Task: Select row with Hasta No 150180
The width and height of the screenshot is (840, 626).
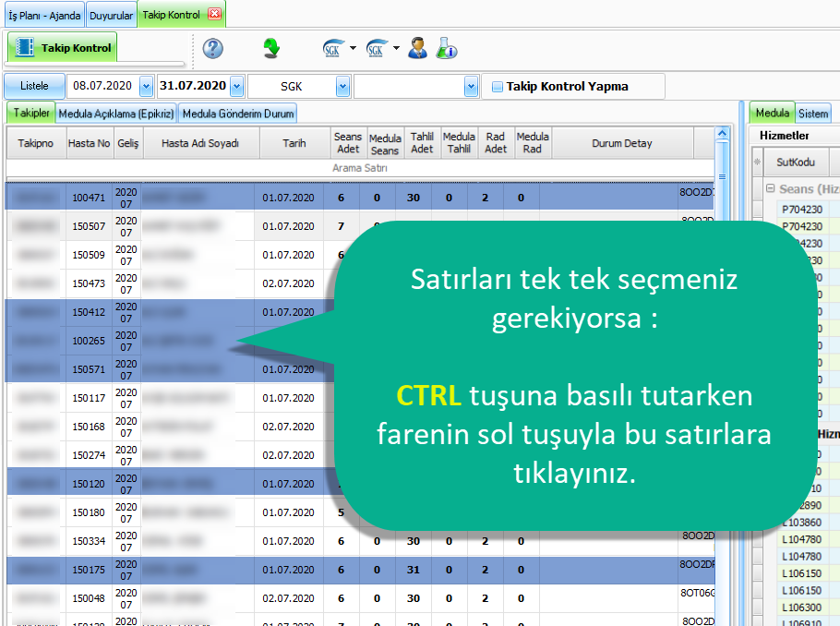Action: [x=360, y=512]
